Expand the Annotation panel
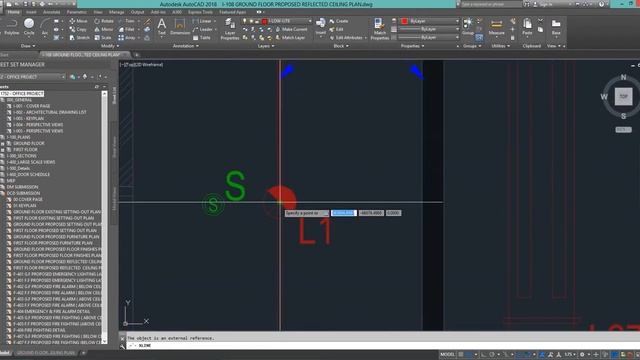The width and height of the screenshot is (640, 360). pyautogui.click(x=186, y=46)
